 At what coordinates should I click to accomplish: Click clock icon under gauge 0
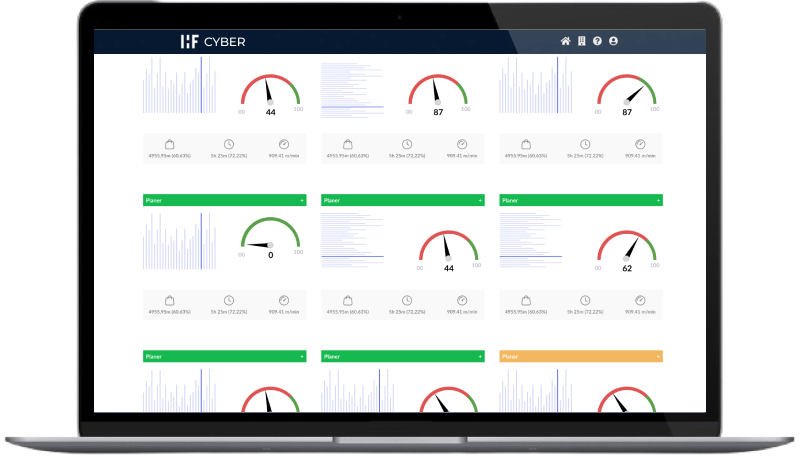point(229,301)
